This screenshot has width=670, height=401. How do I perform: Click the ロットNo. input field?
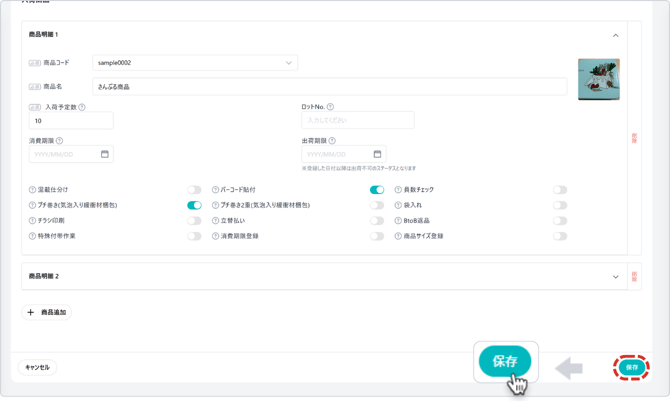pyautogui.click(x=358, y=120)
